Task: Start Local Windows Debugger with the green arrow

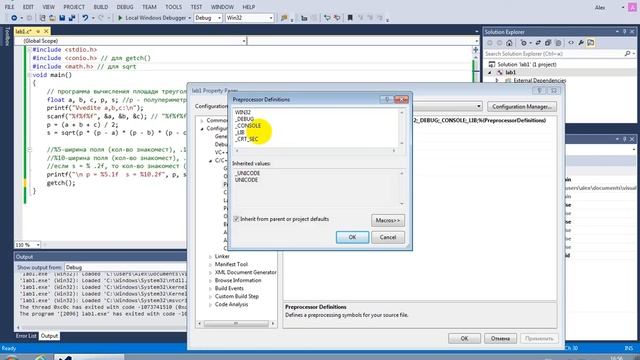Action: coord(120,18)
